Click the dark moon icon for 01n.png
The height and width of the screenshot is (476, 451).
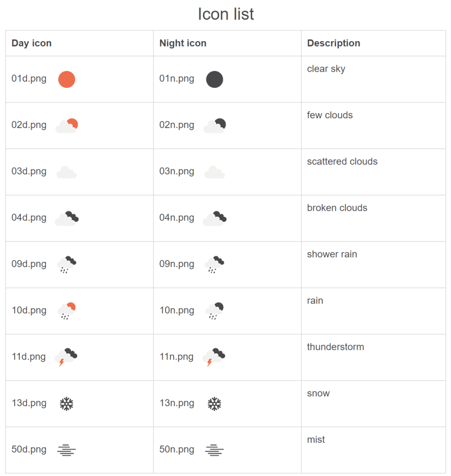[214, 79]
